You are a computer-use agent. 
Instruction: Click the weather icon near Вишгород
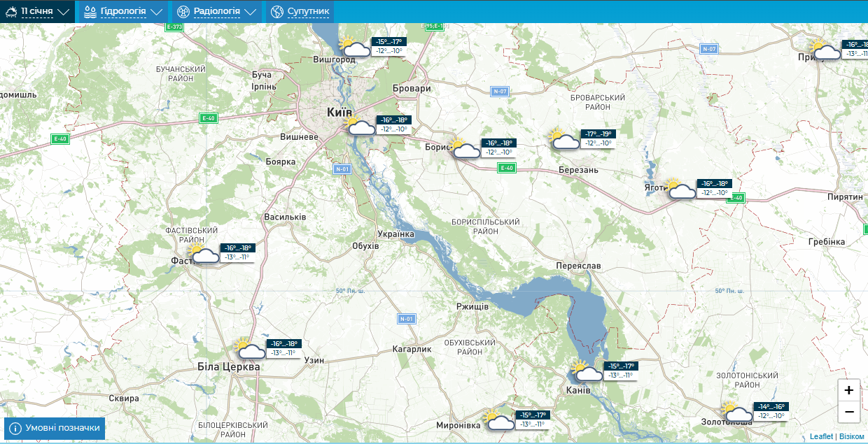point(354,47)
